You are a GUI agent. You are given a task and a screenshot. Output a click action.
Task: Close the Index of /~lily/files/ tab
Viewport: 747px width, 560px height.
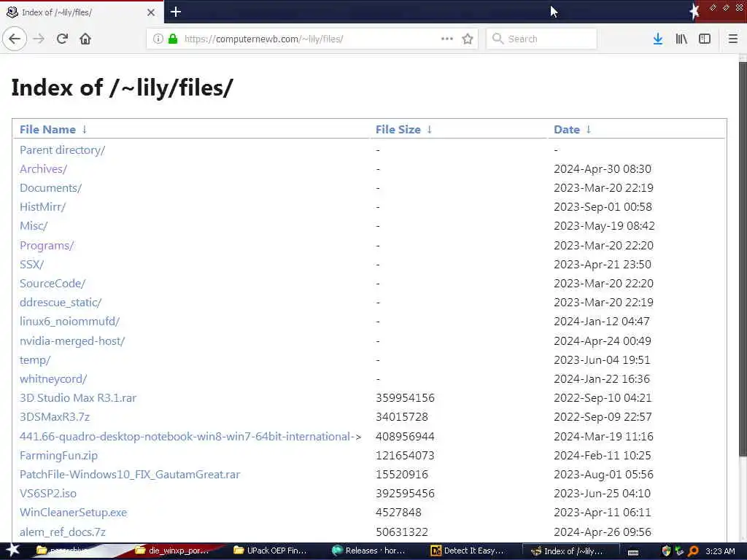[x=151, y=12]
